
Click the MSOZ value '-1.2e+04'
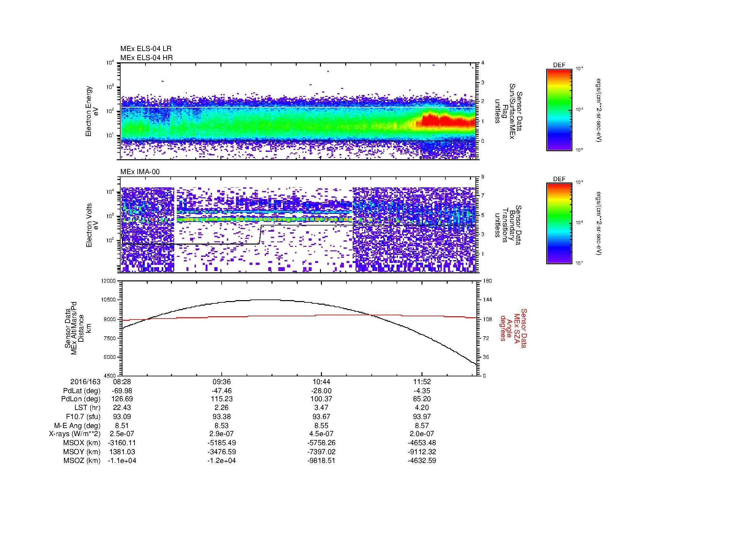click(x=222, y=461)
